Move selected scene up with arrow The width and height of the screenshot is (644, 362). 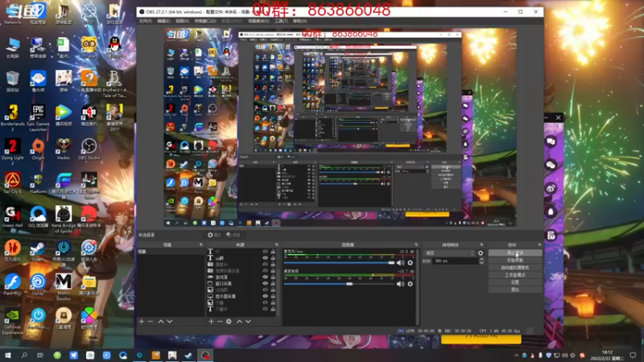click(x=161, y=321)
